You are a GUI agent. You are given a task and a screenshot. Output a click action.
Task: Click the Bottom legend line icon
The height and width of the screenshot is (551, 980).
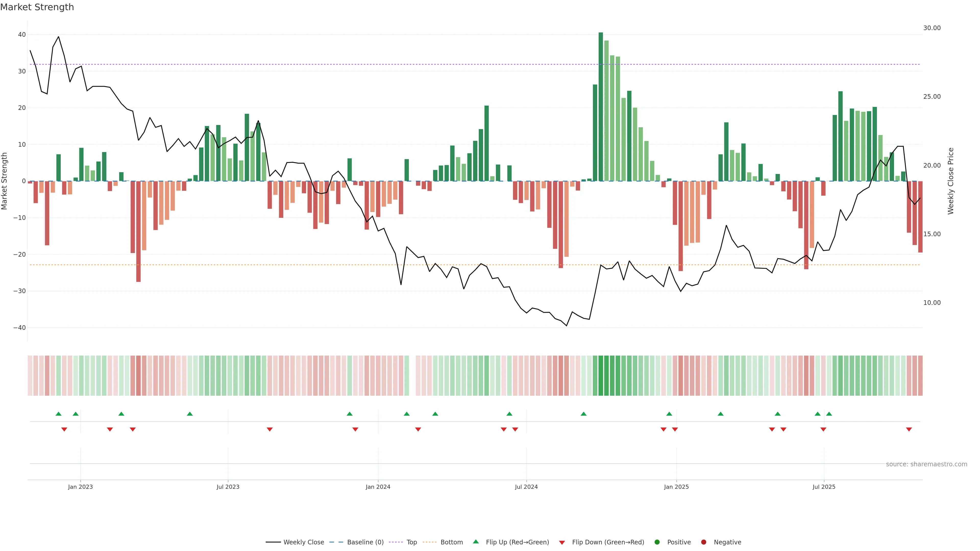(430, 542)
